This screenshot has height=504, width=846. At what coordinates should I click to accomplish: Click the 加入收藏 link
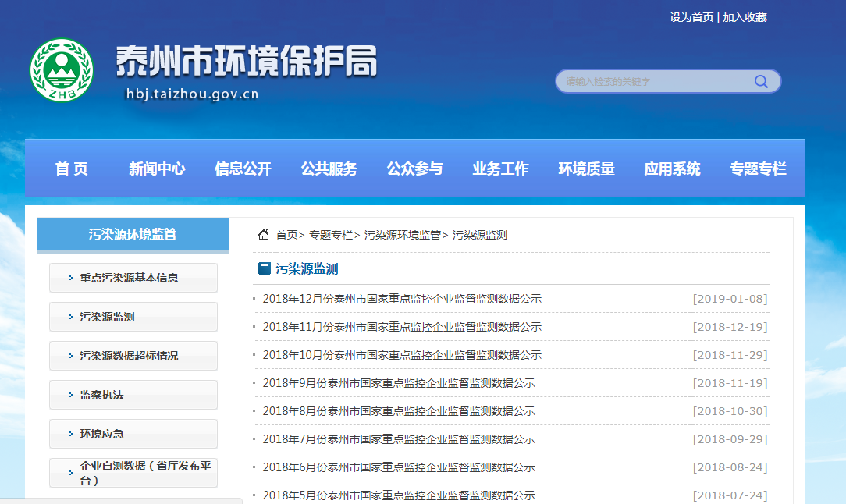(745, 17)
